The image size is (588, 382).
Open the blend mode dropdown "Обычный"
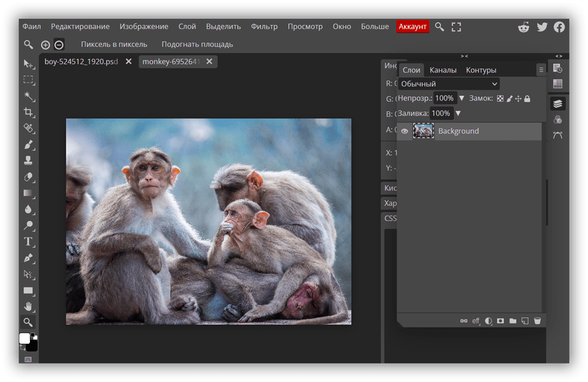coord(449,84)
